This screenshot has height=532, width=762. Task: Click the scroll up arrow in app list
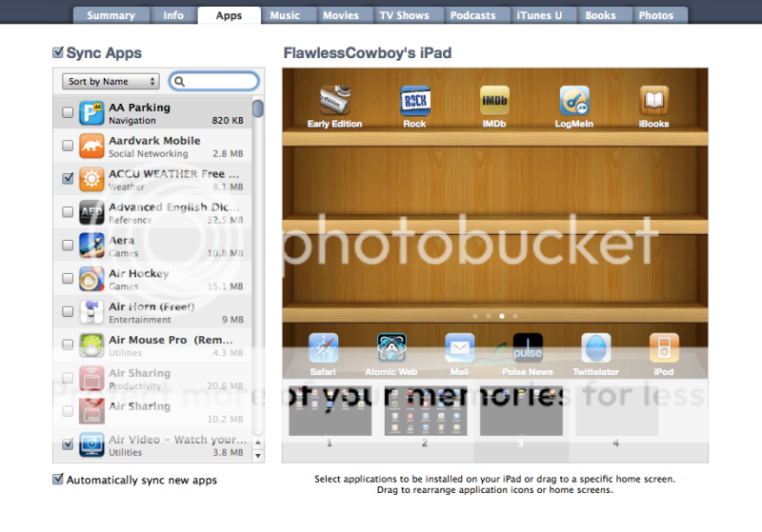tap(258, 443)
